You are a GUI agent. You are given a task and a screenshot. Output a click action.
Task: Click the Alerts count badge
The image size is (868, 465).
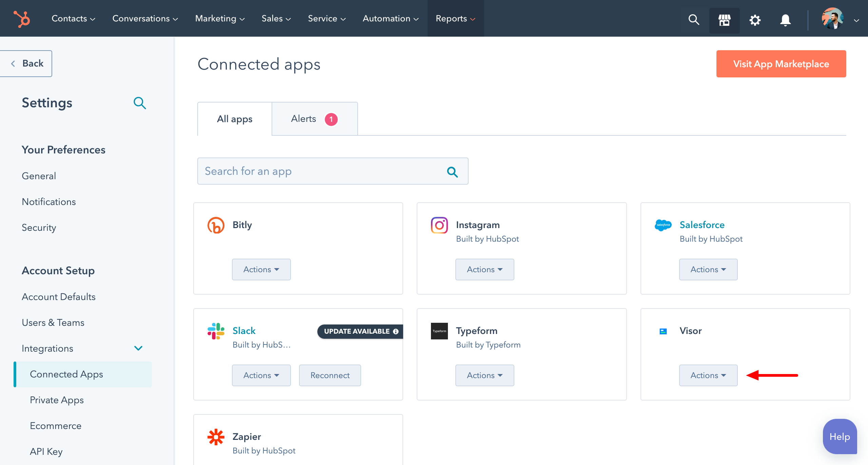coord(331,119)
